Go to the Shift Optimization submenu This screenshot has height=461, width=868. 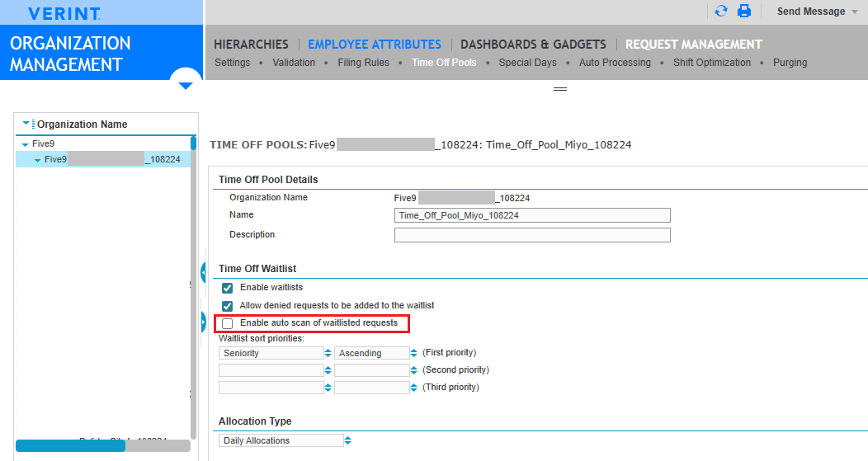coord(712,63)
